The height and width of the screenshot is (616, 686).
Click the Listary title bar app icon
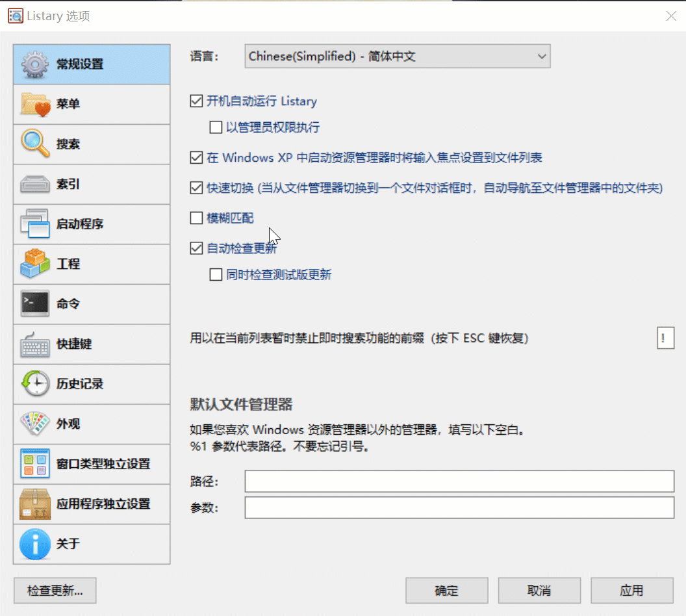16,16
